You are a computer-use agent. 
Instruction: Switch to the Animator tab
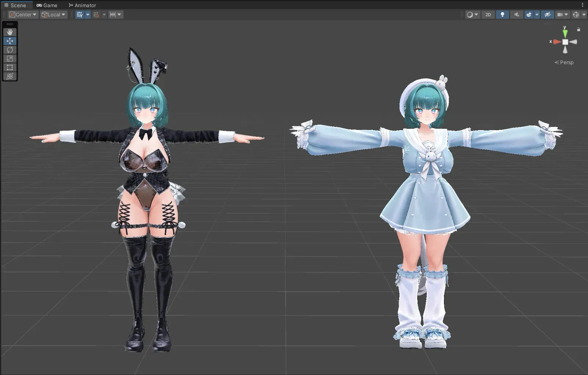tap(82, 5)
